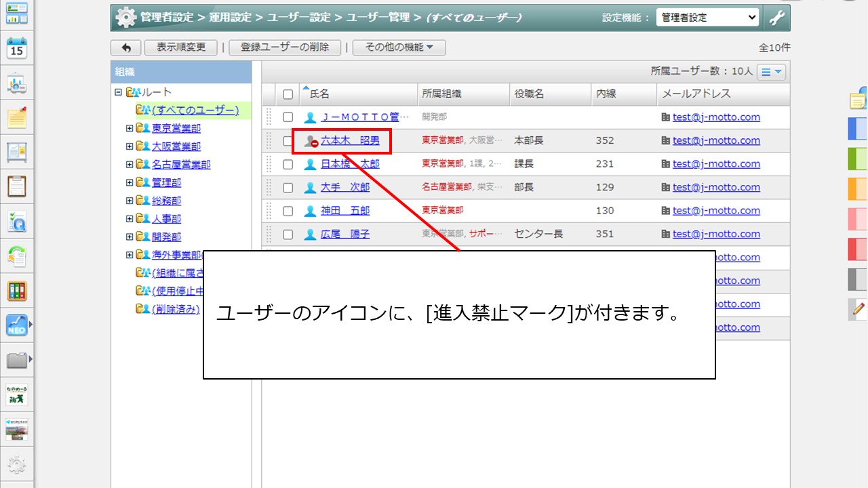Click the 登録ユーザーの削除 button
The image size is (868, 488).
285,47
